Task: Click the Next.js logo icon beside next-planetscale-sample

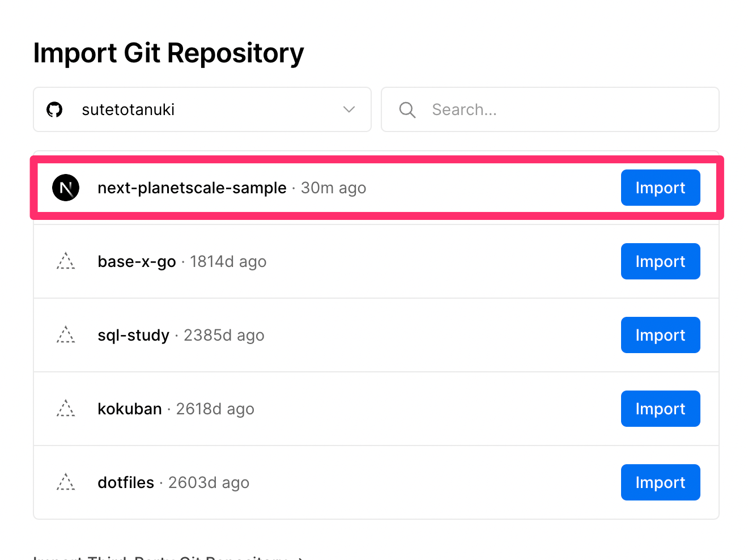Action: tap(66, 188)
